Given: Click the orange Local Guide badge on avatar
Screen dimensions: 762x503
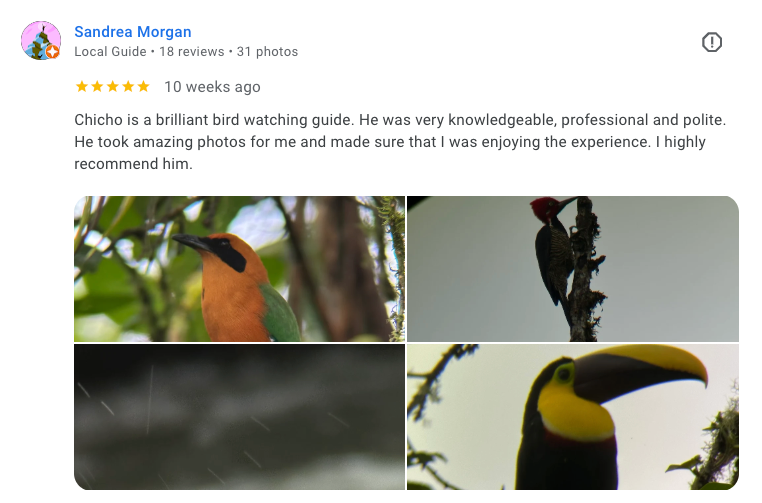Looking at the screenshot, I should click(53, 52).
